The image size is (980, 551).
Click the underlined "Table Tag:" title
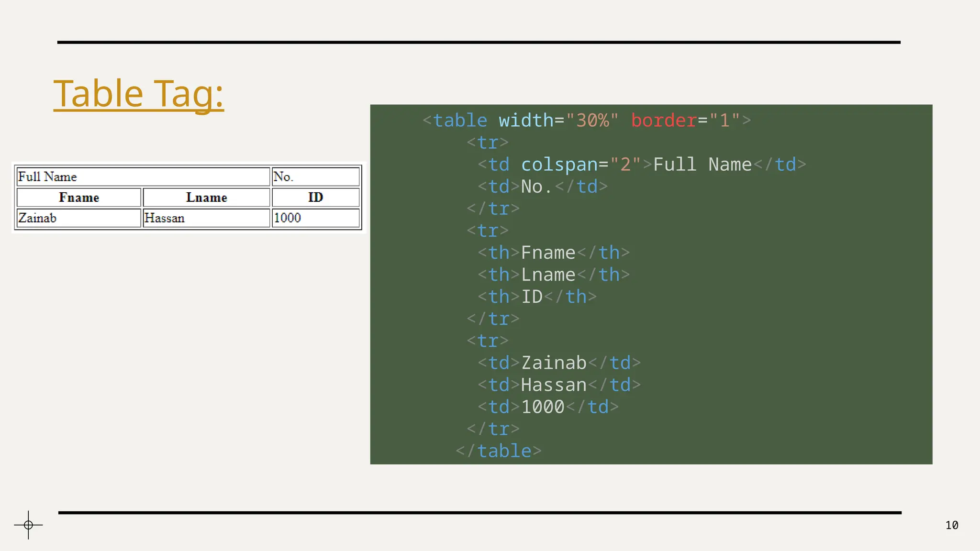click(x=138, y=94)
